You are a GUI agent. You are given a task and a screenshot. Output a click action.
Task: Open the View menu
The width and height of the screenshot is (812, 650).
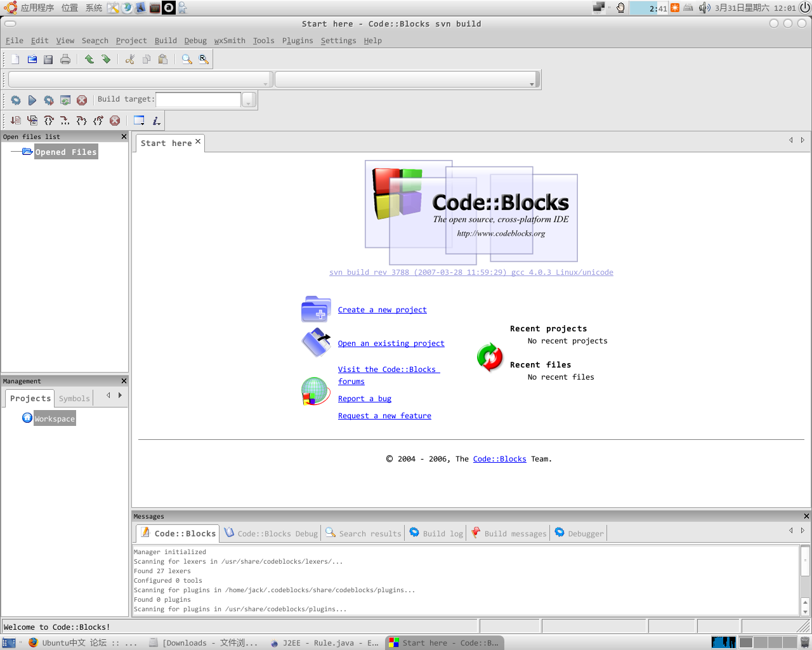(65, 41)
